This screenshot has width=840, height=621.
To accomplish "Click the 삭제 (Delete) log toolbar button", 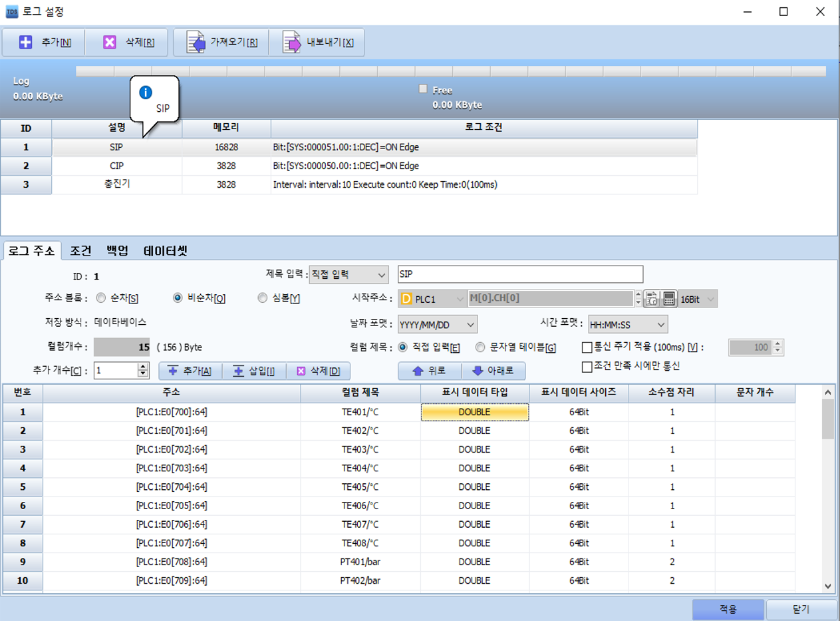I will 128,43.
